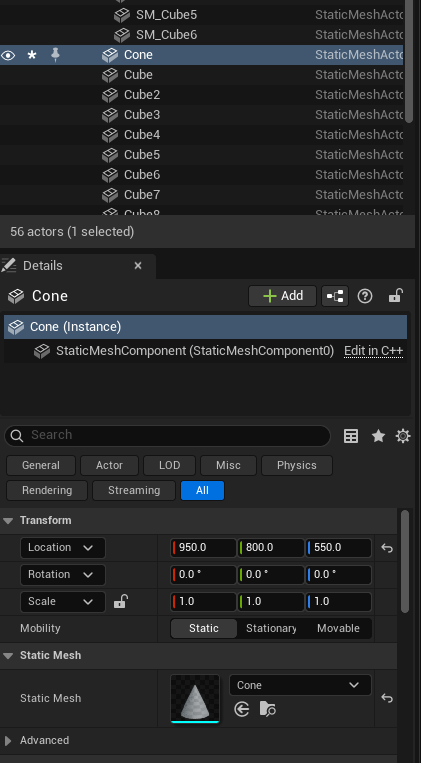Select the Physics filter tab
421x763 pixels.
297,465
